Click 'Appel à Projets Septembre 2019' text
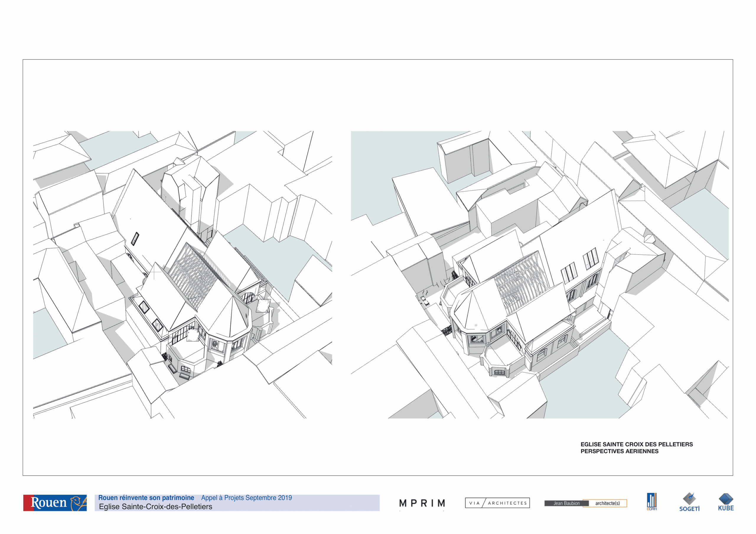756x534 pixels. tap(246, 497)
